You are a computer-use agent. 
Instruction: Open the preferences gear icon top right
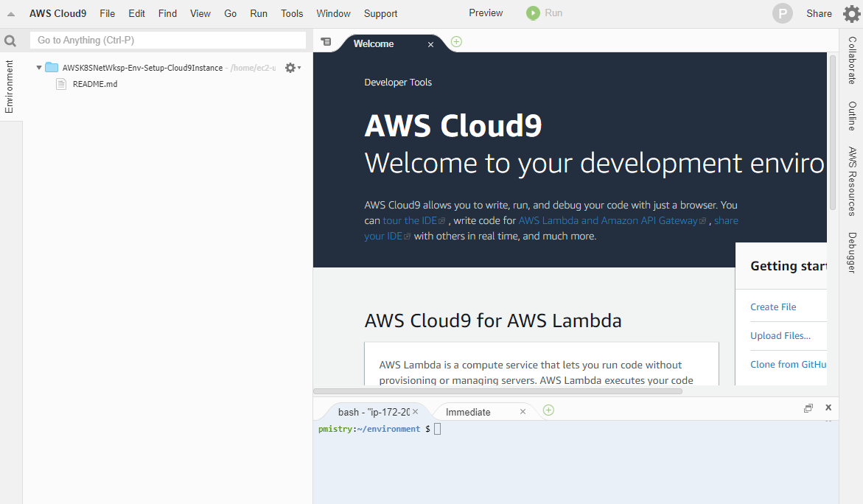click(851, 14)
